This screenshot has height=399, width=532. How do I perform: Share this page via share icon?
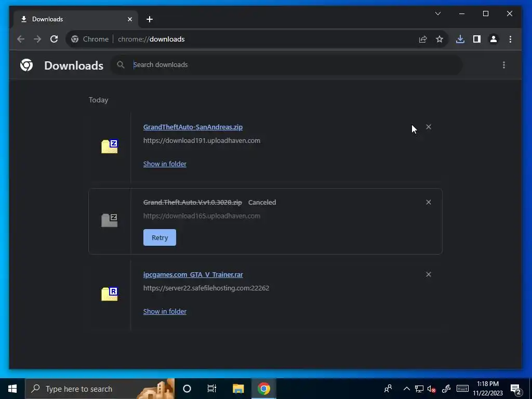point(423,39)
